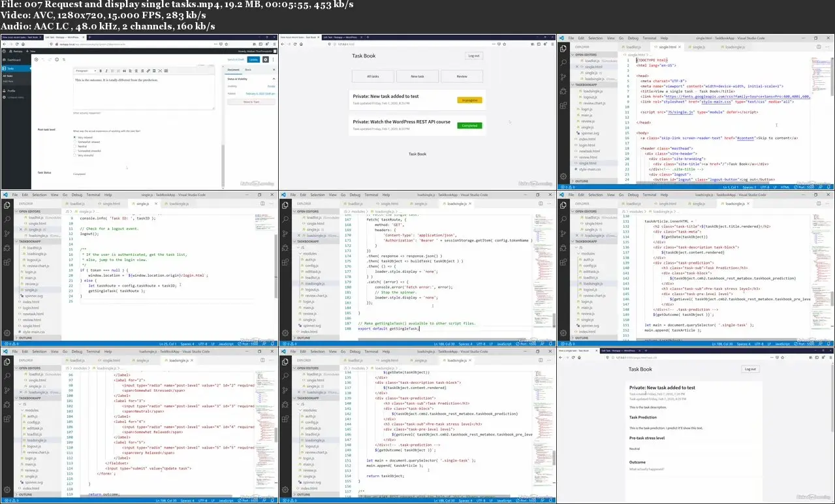Switch to Block tab in WordPress sidebar

(x=248, y=70)
